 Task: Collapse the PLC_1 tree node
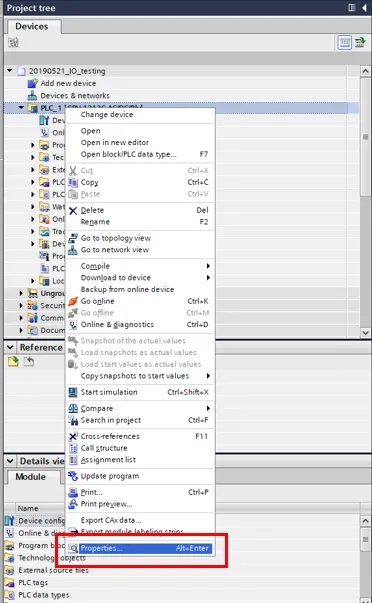click(21, 108)
